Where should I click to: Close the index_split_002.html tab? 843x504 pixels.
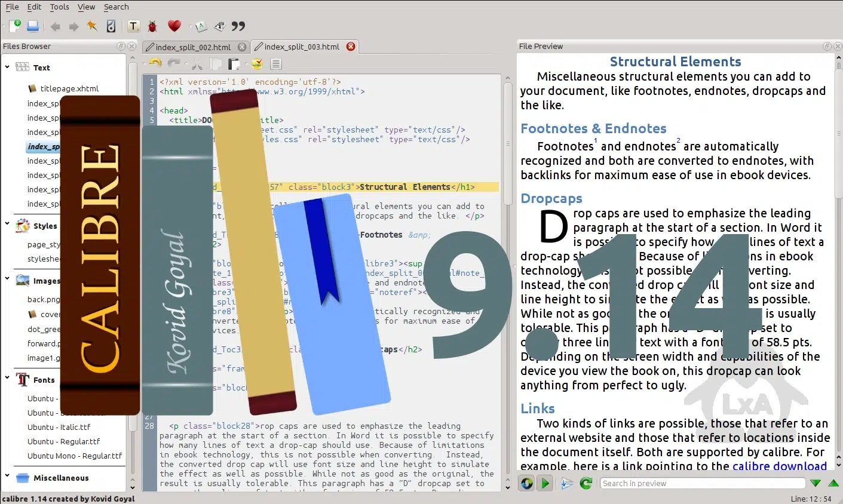(242, 47)
